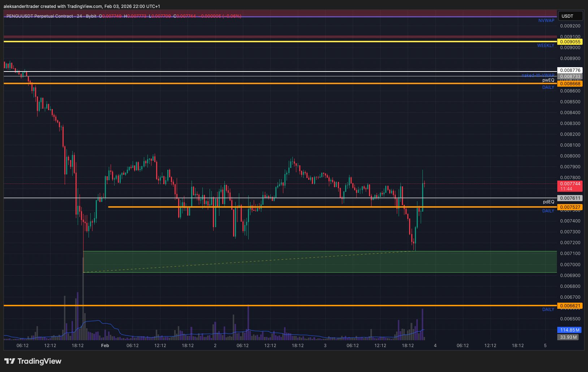This screenshot has height=372, width=588.
Task: Click the DAILY label under the 0.006621 line
Action: tap(548, 310)
